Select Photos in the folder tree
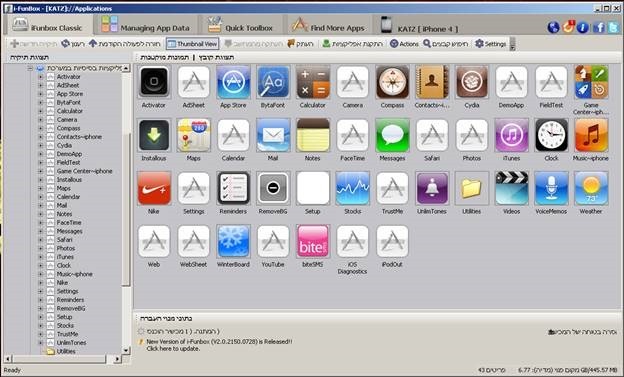The width and height of the screenshot is (624, 377). point(66,248)
